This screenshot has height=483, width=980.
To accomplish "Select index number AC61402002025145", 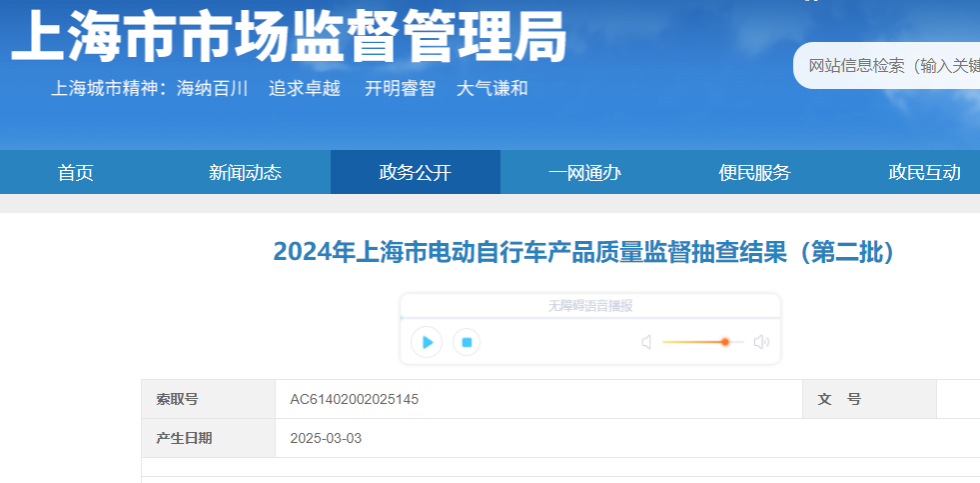I will click(x=355, y=399).
